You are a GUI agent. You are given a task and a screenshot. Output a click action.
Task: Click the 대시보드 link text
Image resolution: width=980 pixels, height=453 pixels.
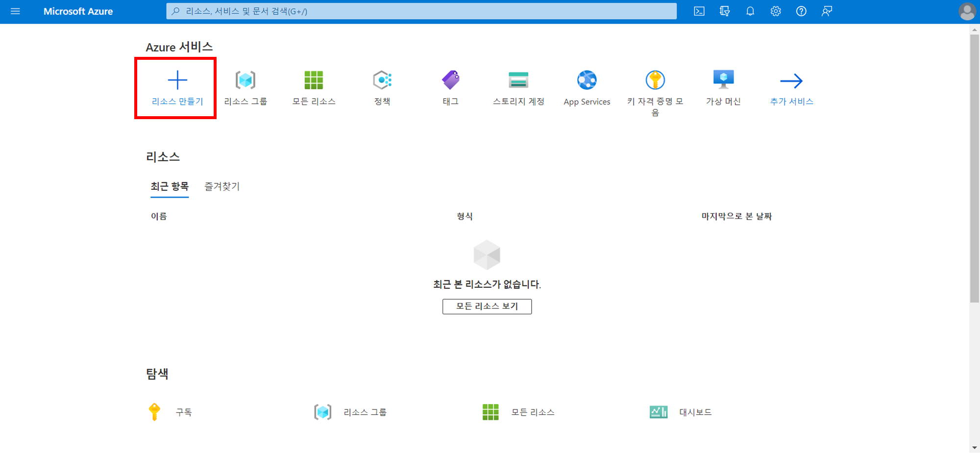pyautogui.click(x=695, y=412)
